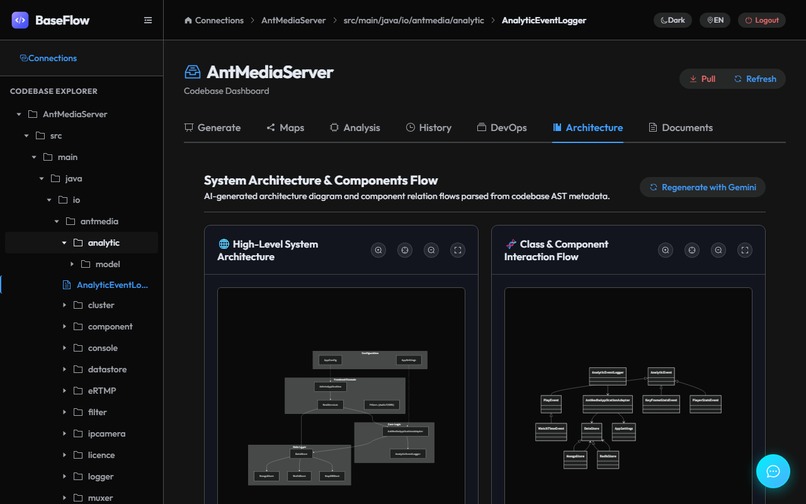806x504 pixels.
Task: Fullscreen the High-Level System Architecture panel
Action: point(457,250)
